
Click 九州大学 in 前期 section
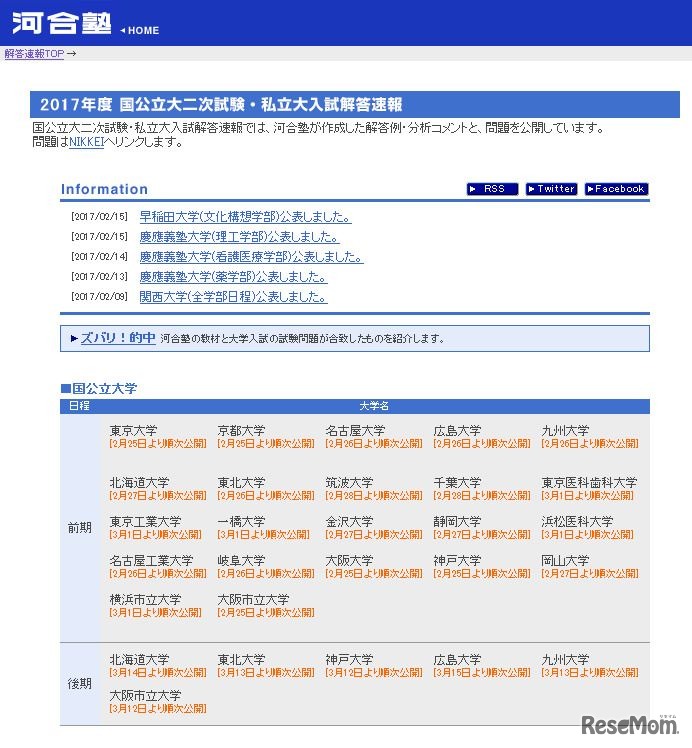click(x=565, y=431)
